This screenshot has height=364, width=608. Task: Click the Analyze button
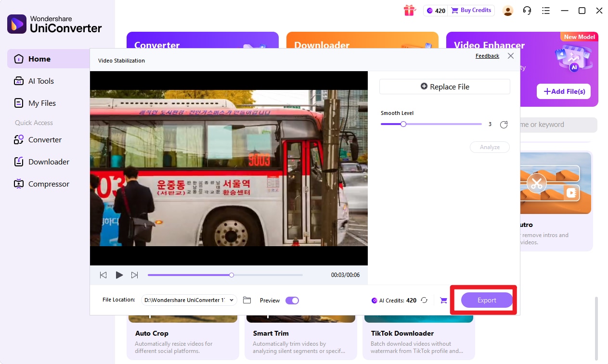pyautogui.click(x=490, y=147)
